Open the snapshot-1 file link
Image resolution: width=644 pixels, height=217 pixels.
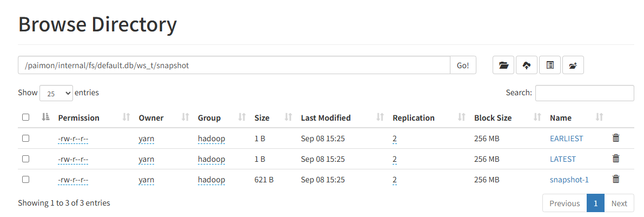569,180
